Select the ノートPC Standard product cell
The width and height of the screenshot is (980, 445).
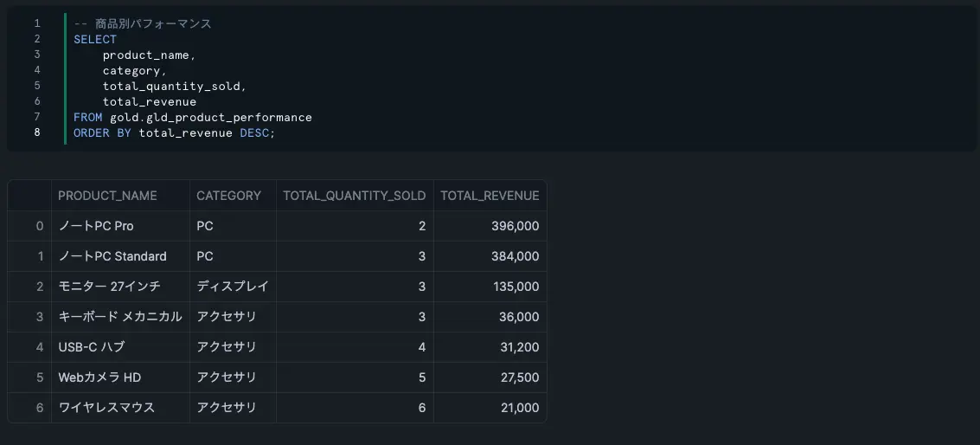pos(112,256)
